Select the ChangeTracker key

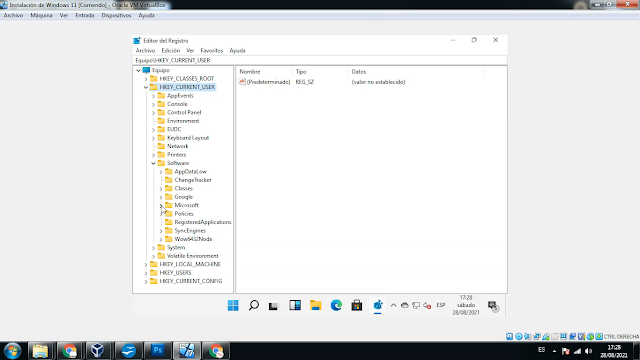(x=193, y=180)
